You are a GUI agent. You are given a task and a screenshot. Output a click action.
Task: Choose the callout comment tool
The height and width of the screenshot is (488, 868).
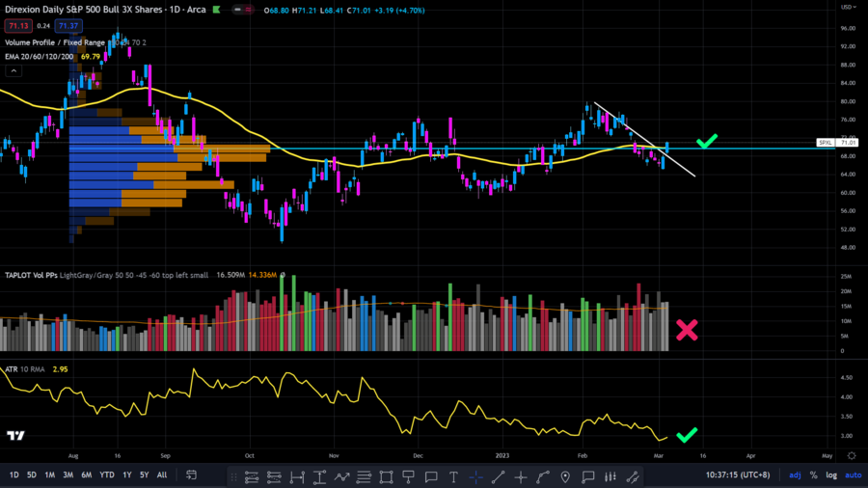[587, 475]
